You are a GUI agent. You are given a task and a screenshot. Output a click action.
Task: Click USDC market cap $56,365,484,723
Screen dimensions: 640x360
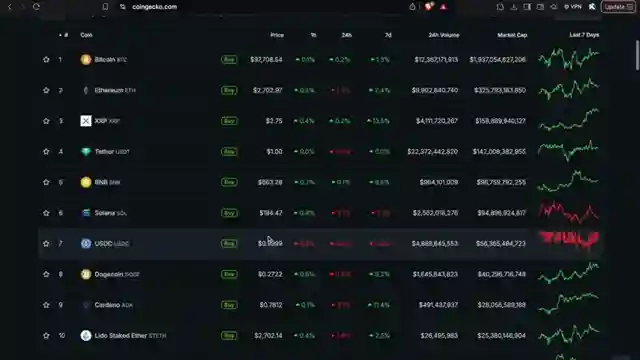click(x=501, y=243)
